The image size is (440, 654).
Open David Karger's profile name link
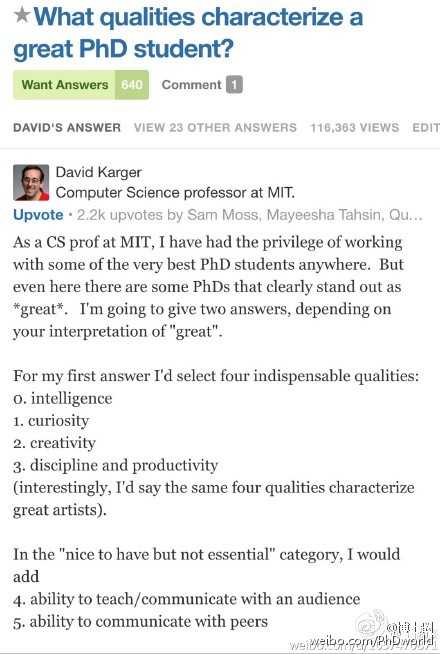pos(98,172)
